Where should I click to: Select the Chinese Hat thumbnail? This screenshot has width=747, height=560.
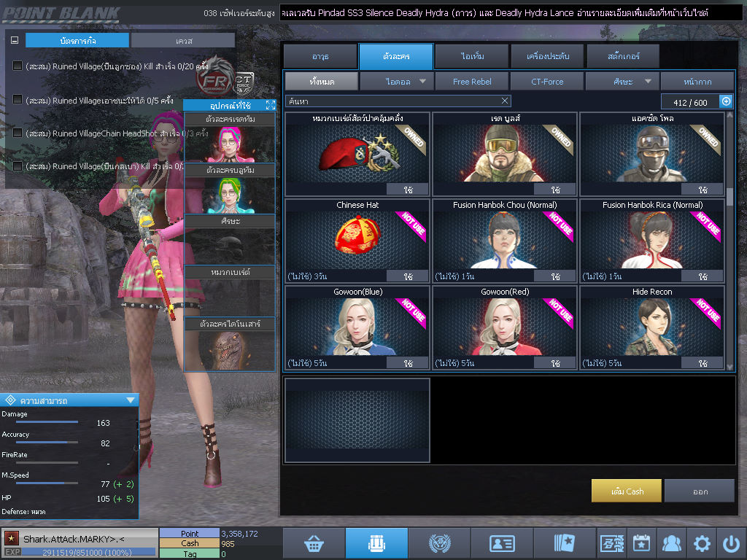point(357,238)
